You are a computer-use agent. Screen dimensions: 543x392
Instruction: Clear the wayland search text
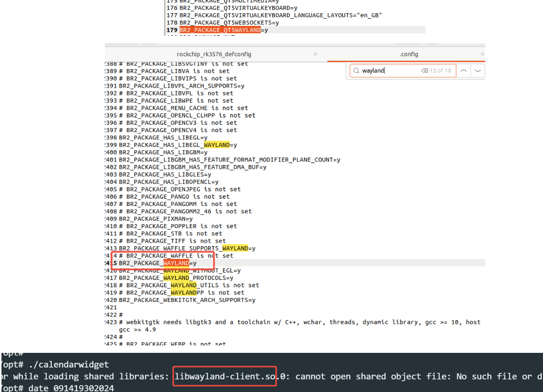[x=425, y=70]
